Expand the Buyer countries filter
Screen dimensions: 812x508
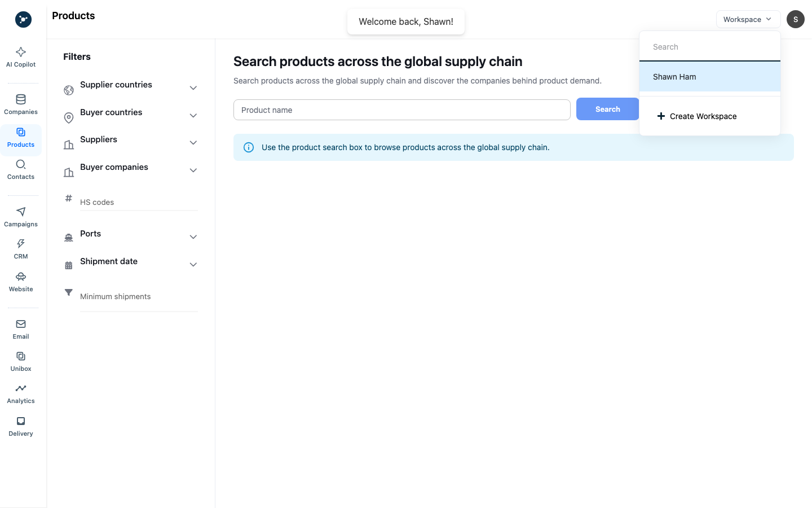point(193,116)
